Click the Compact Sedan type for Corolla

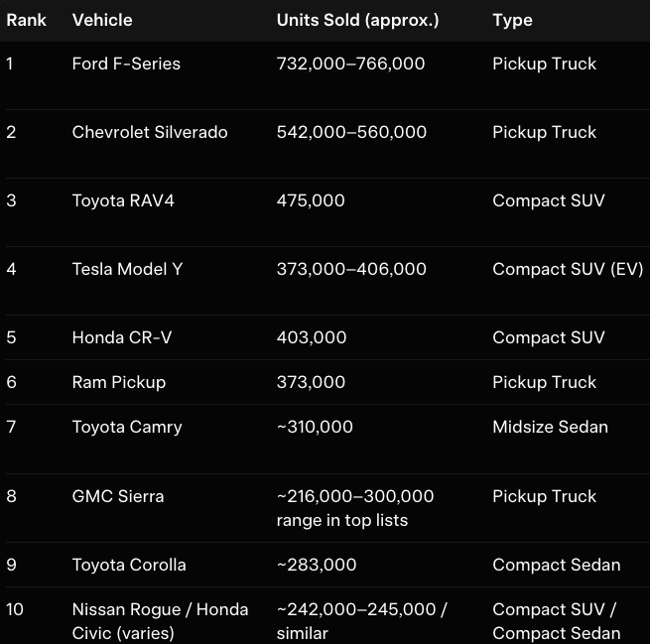pyautogui.click(x=556, y=565)
